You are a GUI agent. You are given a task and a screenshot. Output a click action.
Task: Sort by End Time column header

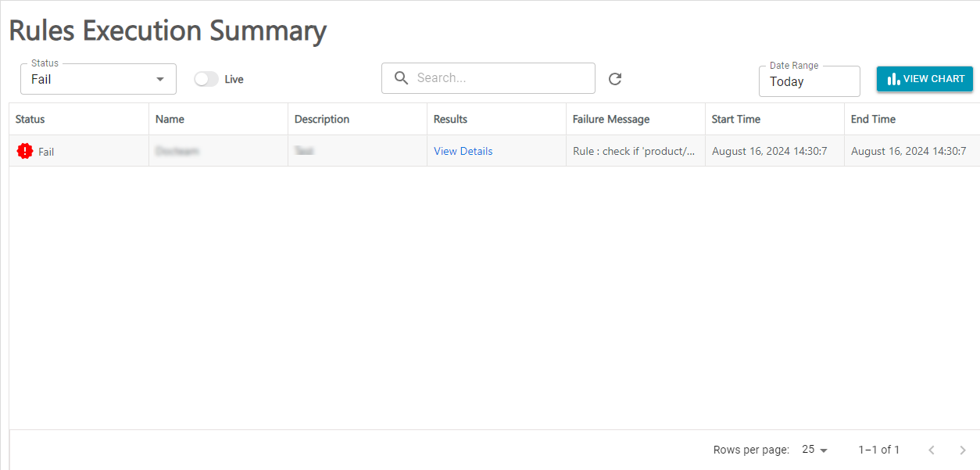[x=873, y=119]
